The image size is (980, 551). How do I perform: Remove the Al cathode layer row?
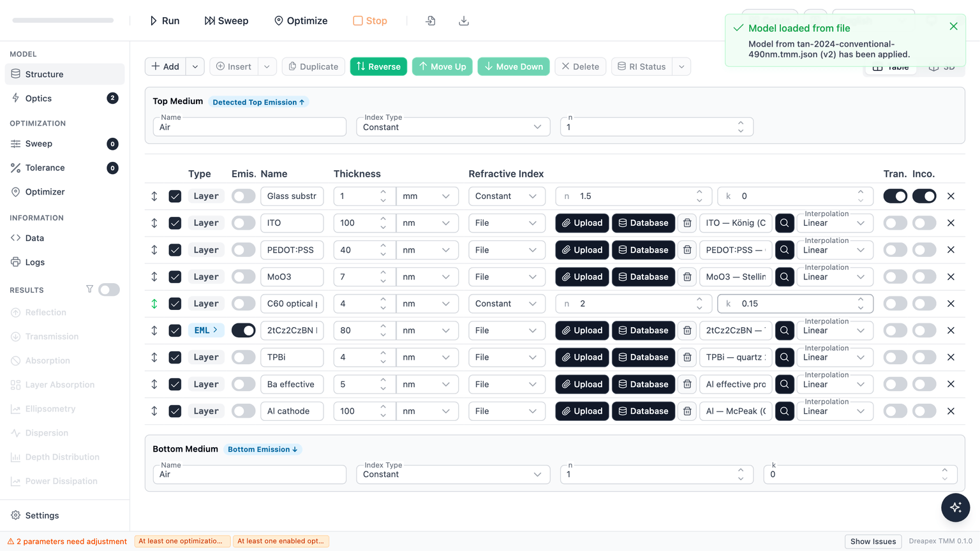(951, 411)
